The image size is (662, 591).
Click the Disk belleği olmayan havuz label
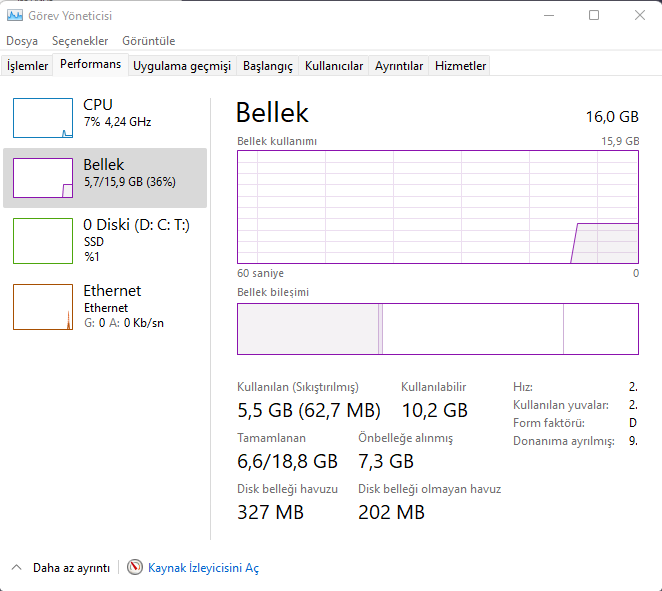(429, 489)
